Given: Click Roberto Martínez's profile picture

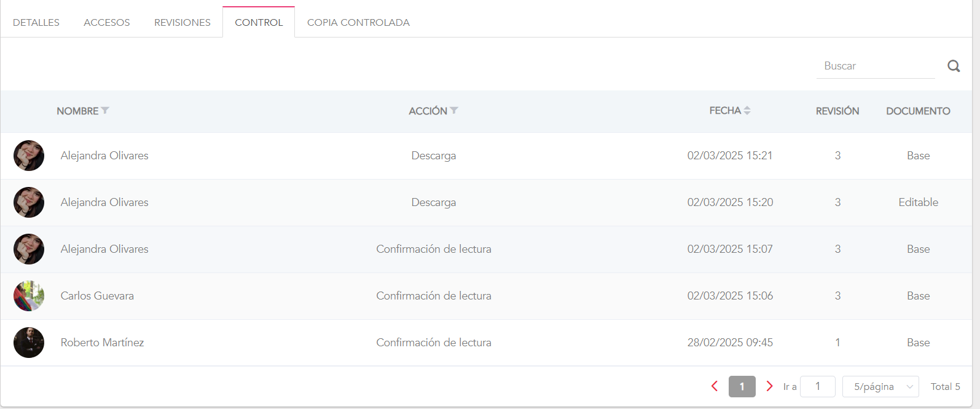Looking at the screenshot, I should tap(29, 343).
